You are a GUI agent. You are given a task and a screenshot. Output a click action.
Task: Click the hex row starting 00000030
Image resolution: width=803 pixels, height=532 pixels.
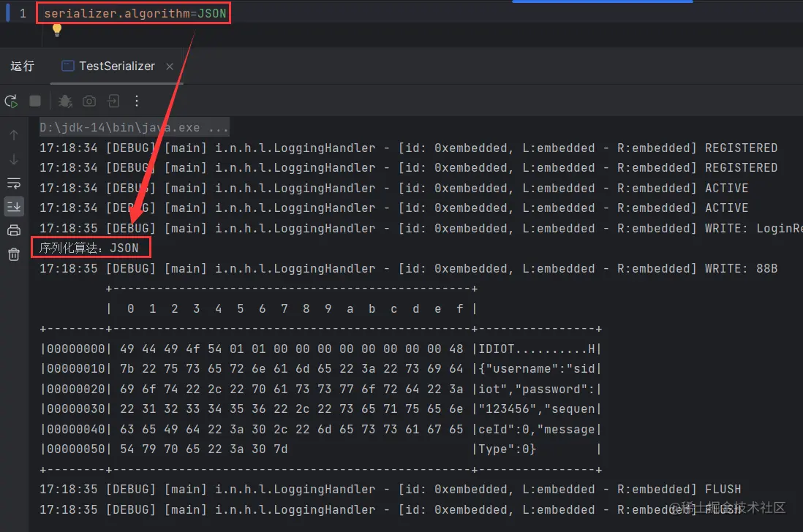321,409
